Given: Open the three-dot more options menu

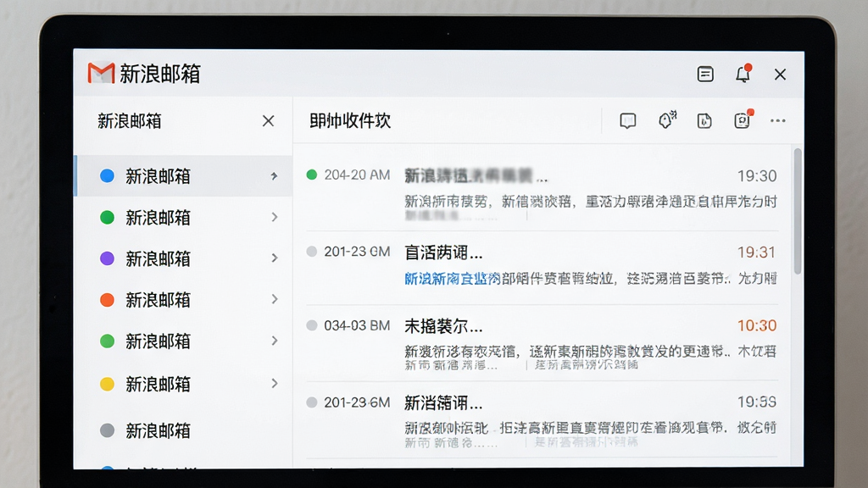Looking at the screenshot, I should (778, 120).
